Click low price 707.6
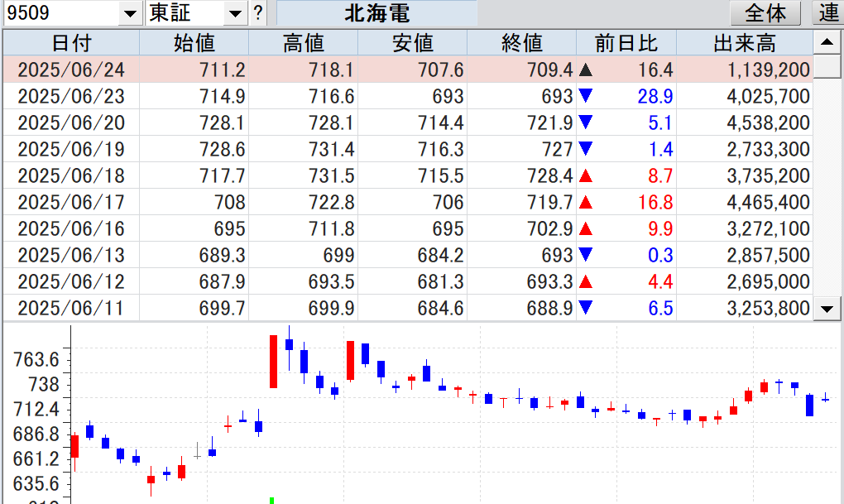This screenshot has height=504, width=844. [x=441, y=70]
